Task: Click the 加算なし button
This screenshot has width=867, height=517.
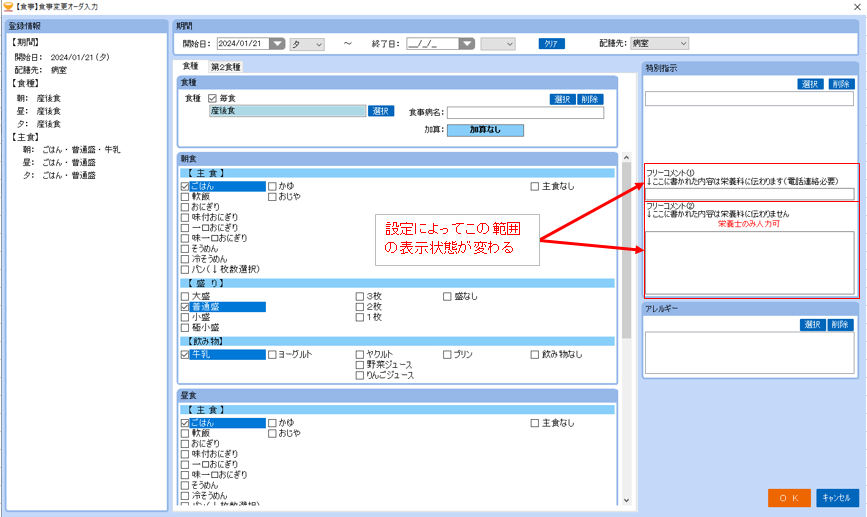Action: [x=485, y=130]
